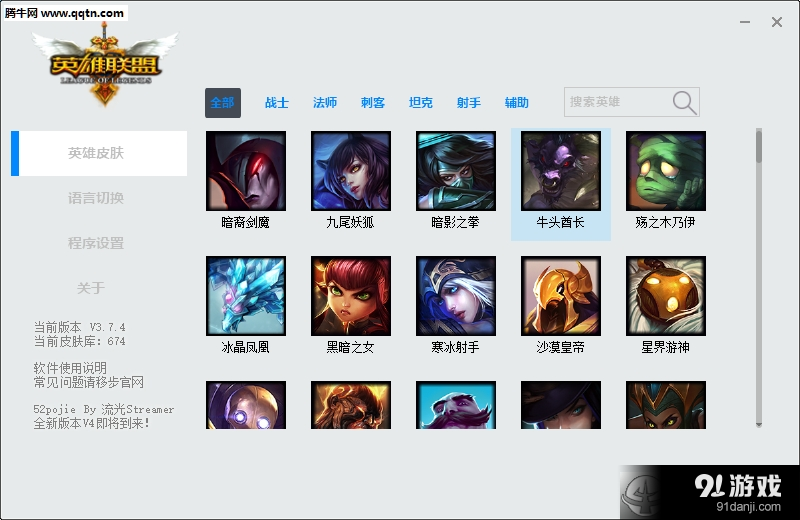This screenshot has height=520, width=800.
Task: Select the 殇之木乃伊 hero portrait
Action: pos(666,171)
